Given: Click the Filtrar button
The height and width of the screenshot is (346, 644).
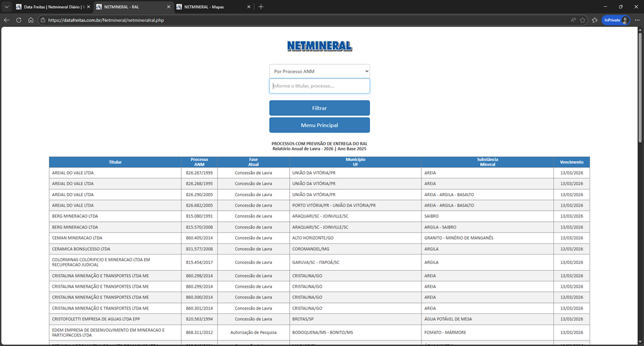Looking at the screenshot, I should [320, 108].
